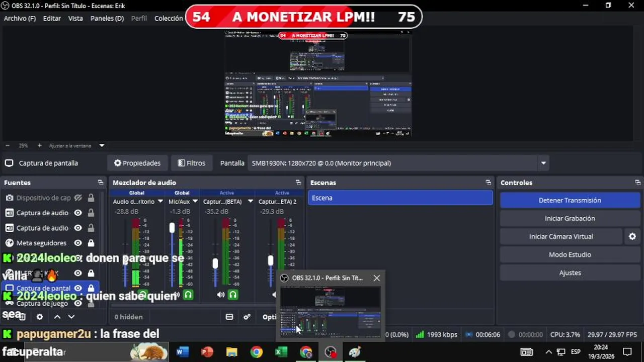The width and height of the screenshot is (644, 362).
Task: Click the ESP language indicator
Action: click(576, 351)
